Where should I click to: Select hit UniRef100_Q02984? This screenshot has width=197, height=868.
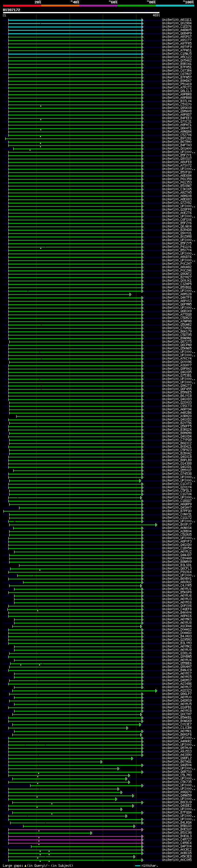click(76, 24)
